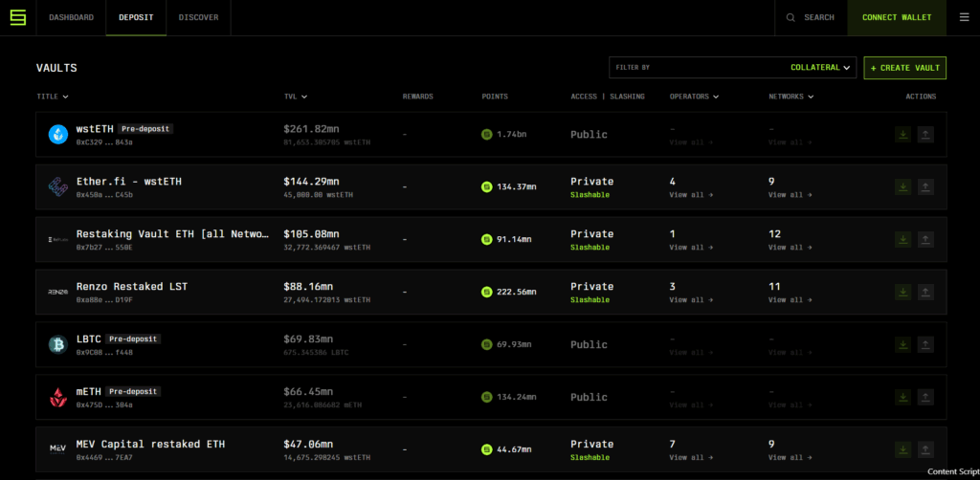The height and width of the screenshot is (480, 980).
Task: Click deposit icon in MEV Capital row
Action: pyautogui.click(x=902, y=448)
